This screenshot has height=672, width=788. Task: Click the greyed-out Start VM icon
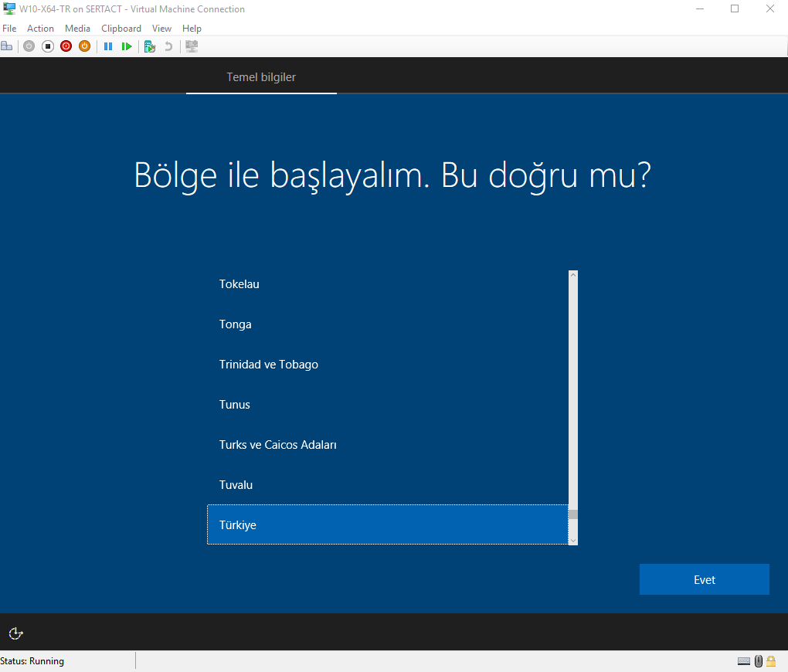29,46
